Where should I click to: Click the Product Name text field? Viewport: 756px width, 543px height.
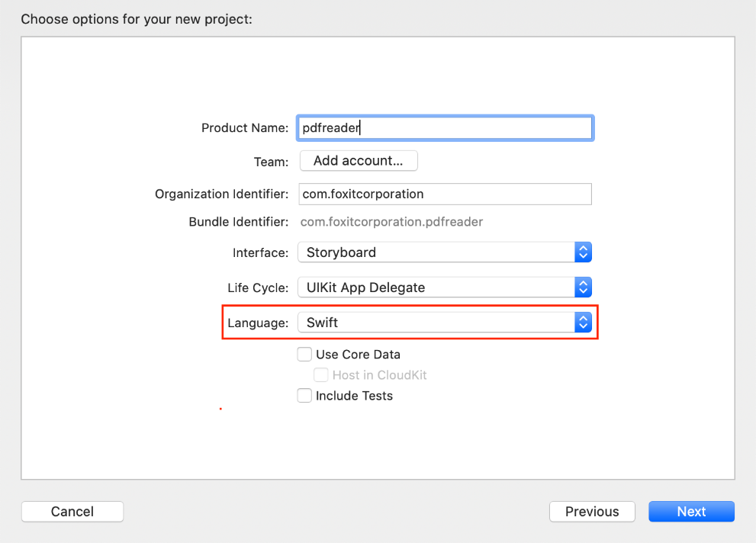tap(445, 128)
